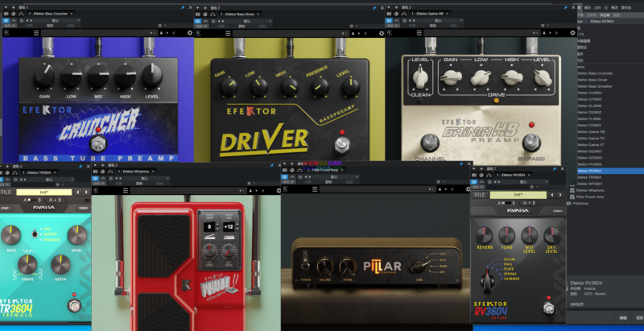Open plugin selector 1 - Efektor TR3604
Screen dimensions: 644x331
pyautogui.click(x=39, y=173)
